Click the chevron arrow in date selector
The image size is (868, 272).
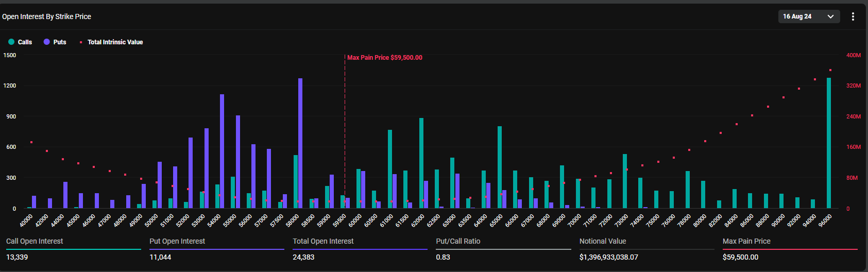pyautogui.click(x=830, y=16)
